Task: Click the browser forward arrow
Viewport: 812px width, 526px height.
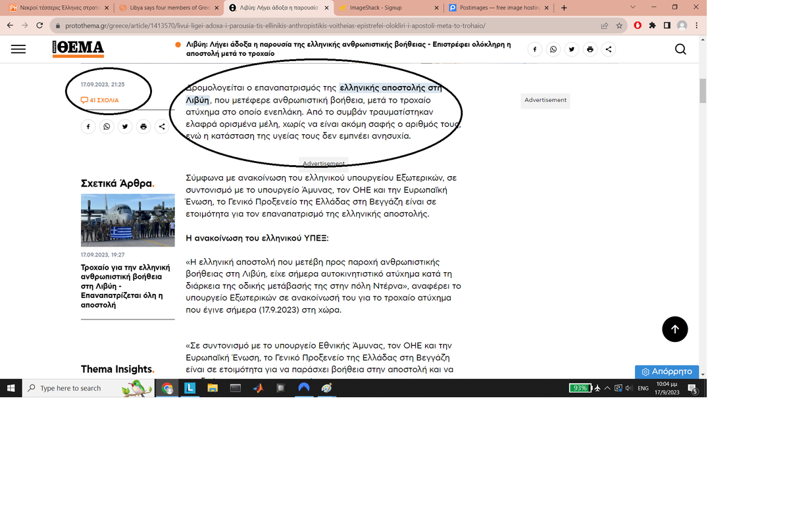Action: [x=24, y=26]
